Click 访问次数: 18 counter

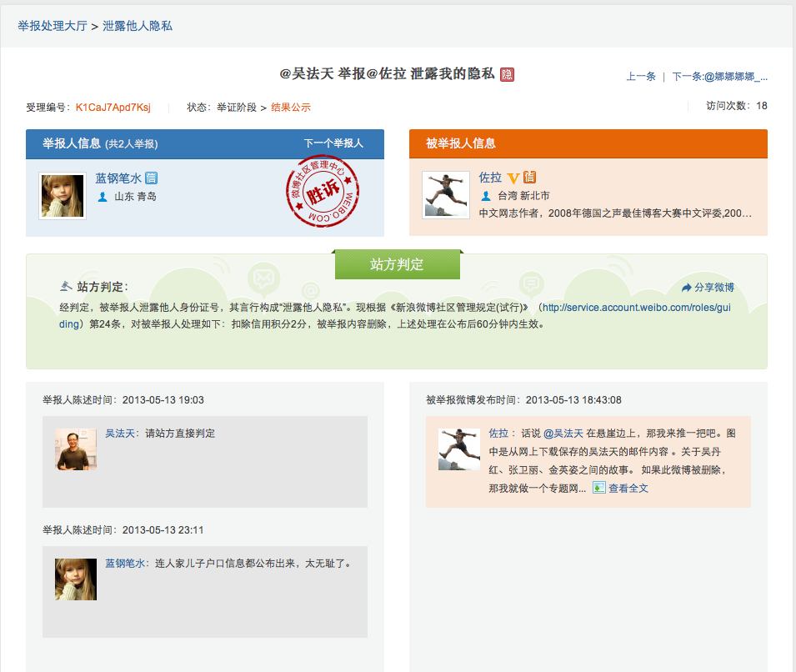click(737, 106)
